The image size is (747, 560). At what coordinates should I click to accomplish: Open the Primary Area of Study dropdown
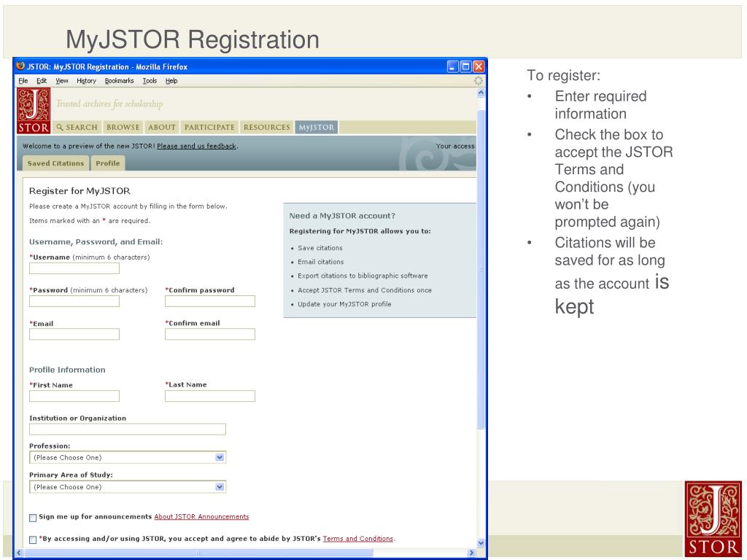(x=128, y=487)
